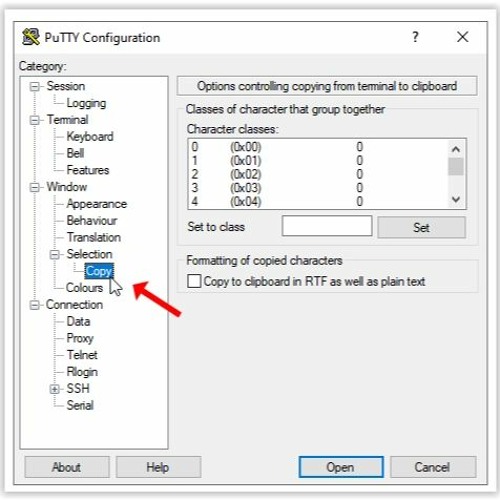Click the Set button

(x=421, y=227)
